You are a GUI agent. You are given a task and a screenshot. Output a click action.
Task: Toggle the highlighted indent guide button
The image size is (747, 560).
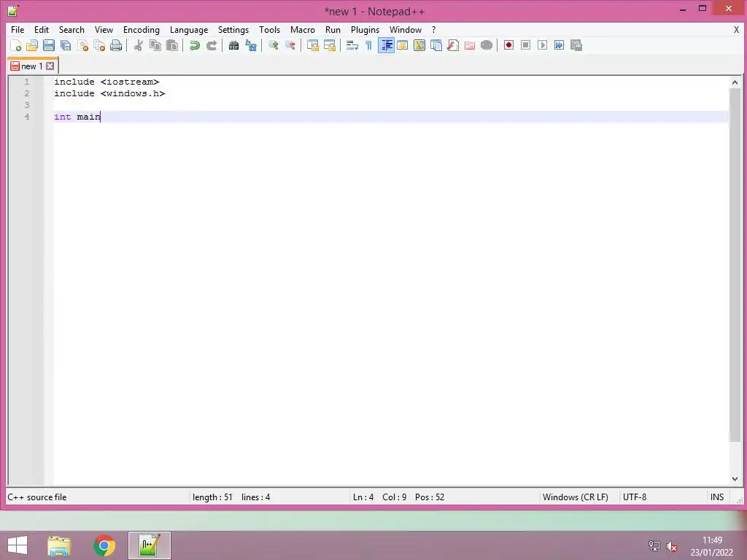click(386, 45)
